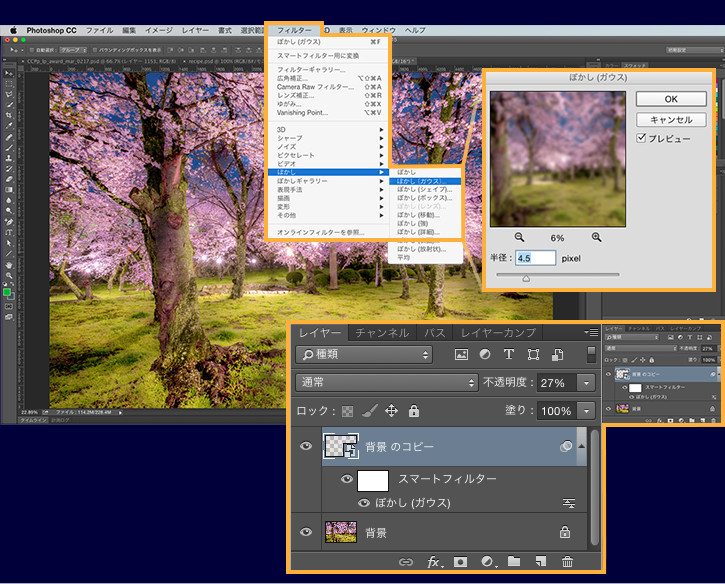The image size is (725, 584).
Task: Open the 種類 filter dropdown in enlarged Layers panel
Action: pyautogui.click(x=364, y=355)
